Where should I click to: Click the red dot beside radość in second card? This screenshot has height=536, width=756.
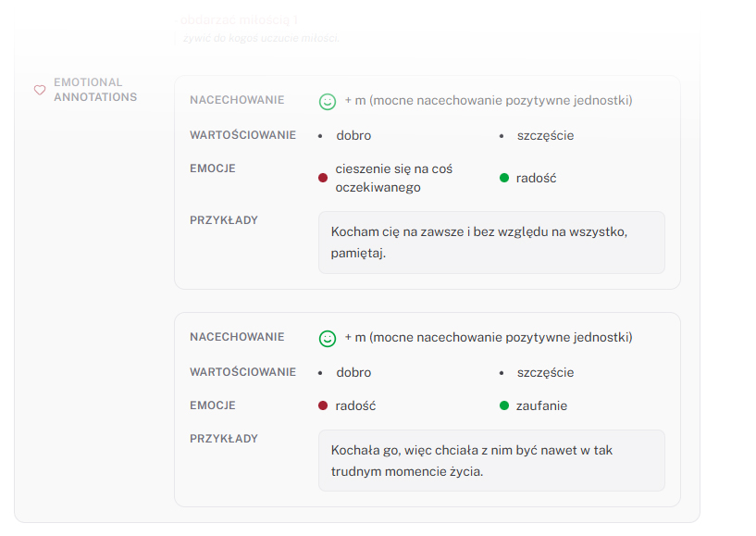[323, 405]
